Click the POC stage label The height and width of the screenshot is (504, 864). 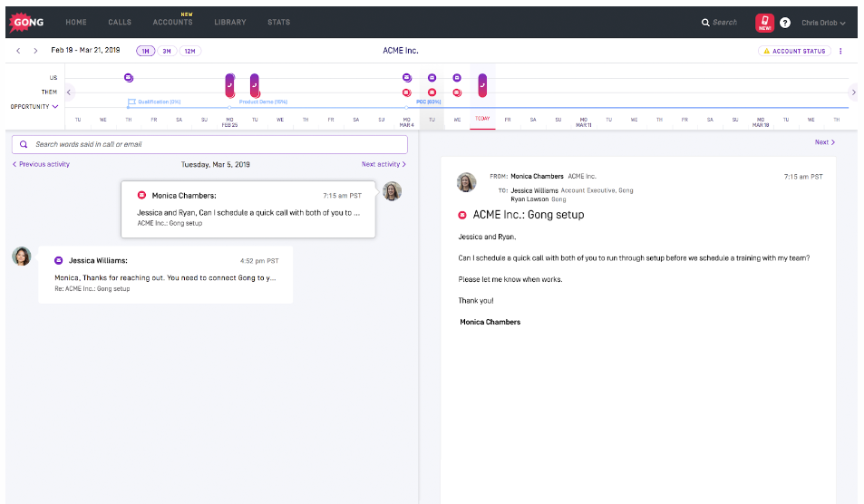428,102
